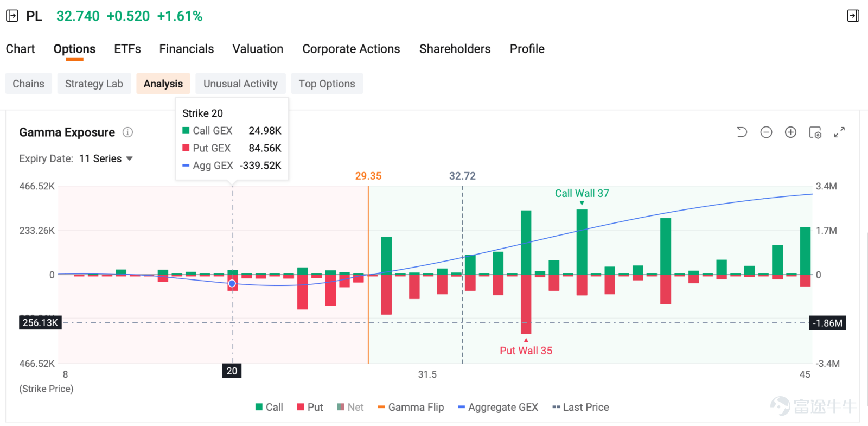The image size is (868, 426).
Task: Select the Unusual Activity sub-tab
Action: click(x=240, y=84)
